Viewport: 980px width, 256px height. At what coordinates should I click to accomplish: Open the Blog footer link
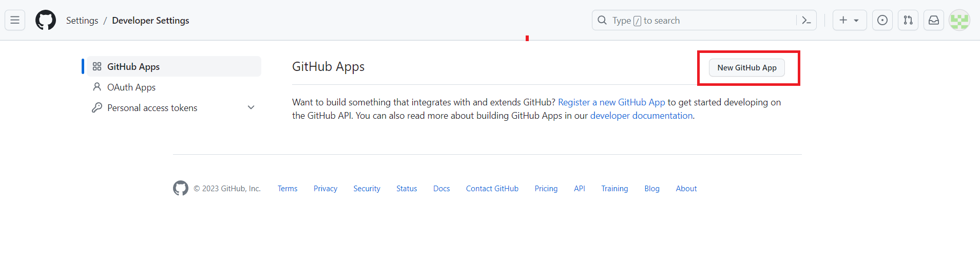[x=652, y=189]
